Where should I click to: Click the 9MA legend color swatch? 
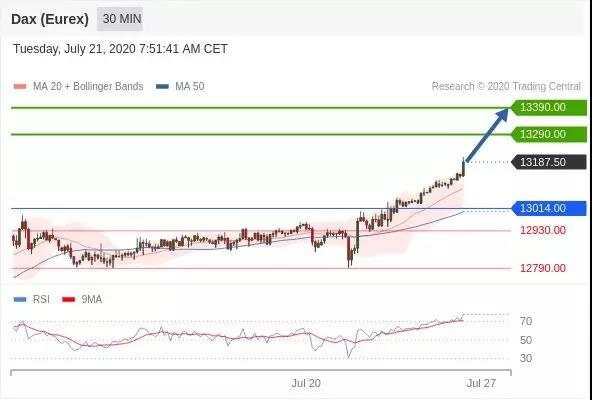click(68, 300)
